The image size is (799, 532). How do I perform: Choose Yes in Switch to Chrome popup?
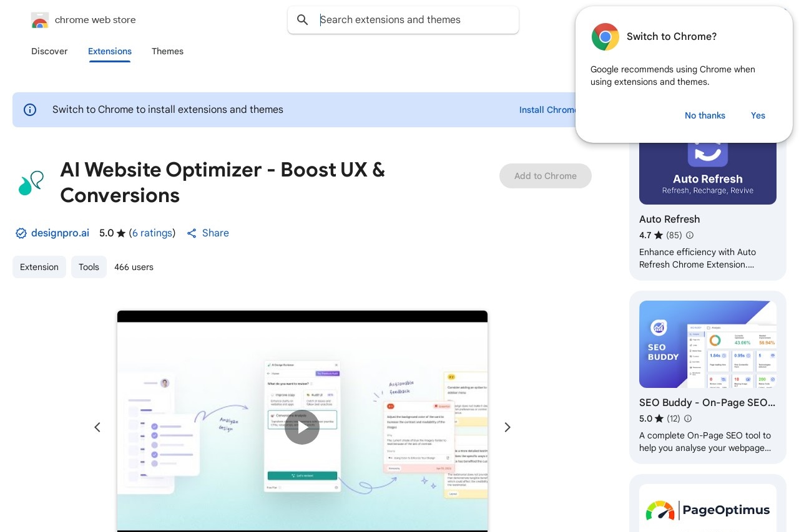tap(758, 115)
